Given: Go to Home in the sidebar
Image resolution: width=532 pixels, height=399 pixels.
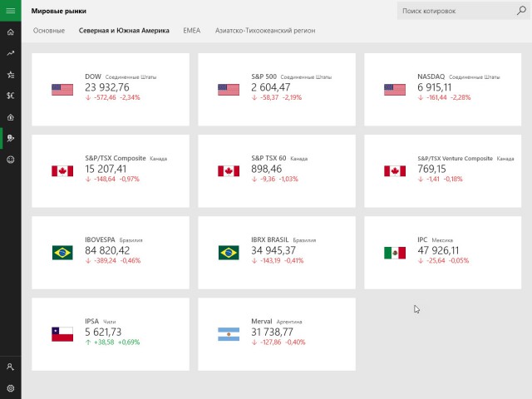Looking at the screenshot, I should click(x=11, y=32).
